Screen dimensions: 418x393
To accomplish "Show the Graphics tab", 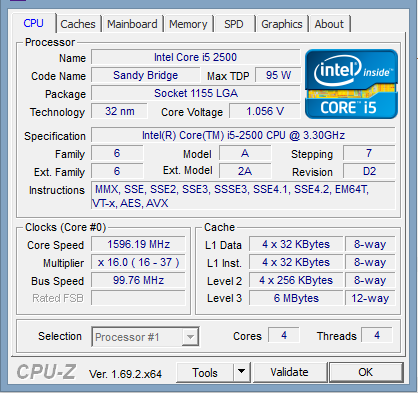I will coord(282,24).
